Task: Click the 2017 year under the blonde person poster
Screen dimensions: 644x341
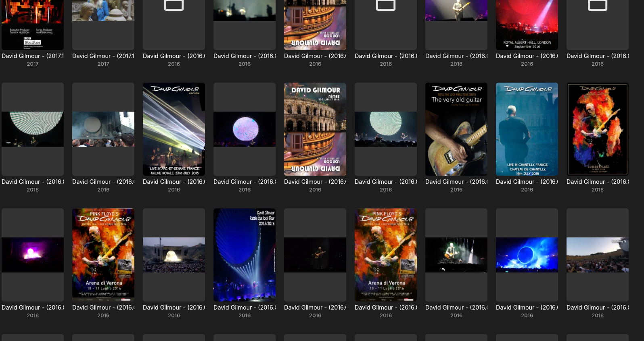Action: coord(103,64)
